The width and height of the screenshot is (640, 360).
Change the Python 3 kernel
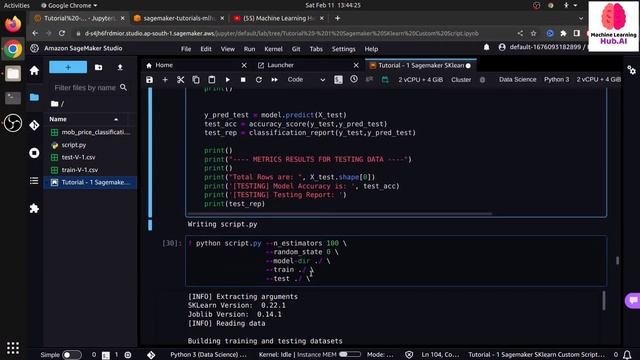(556, 80)
